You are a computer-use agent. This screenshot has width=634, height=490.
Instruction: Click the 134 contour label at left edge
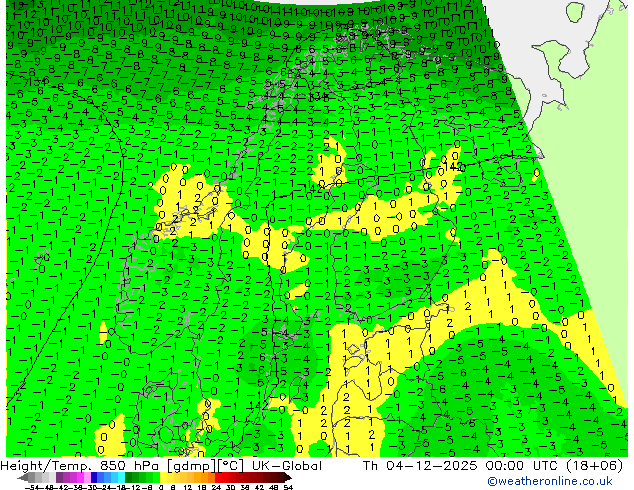[x=40, y=82]
